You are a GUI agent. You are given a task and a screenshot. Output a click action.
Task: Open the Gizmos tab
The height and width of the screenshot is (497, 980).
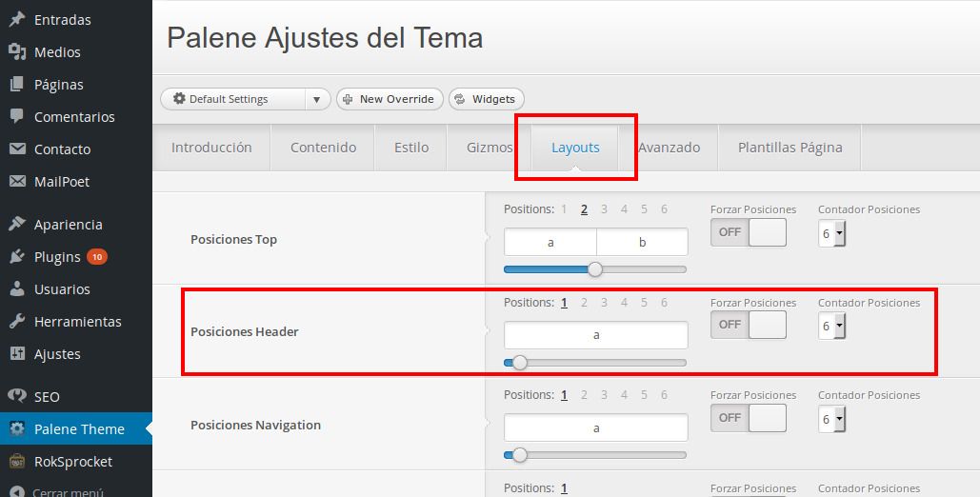(x=490, y=148)
